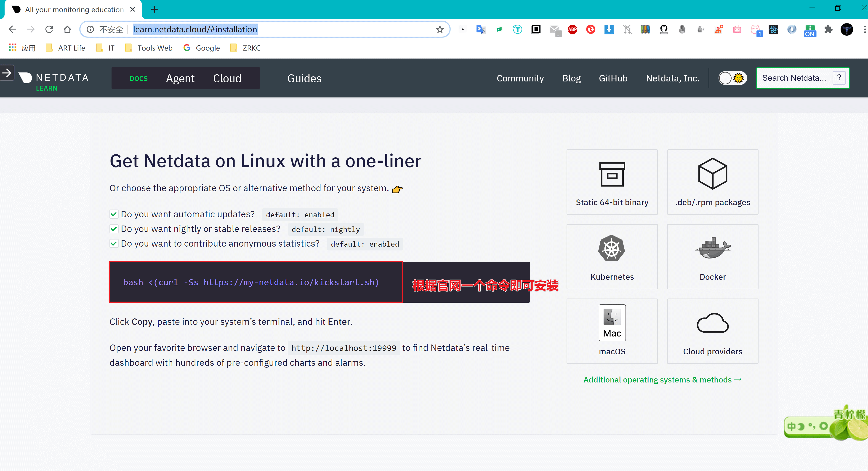Disable anonymous statistics checkbox
Viewport: 868px width, 471px height.
click(114, 244)
